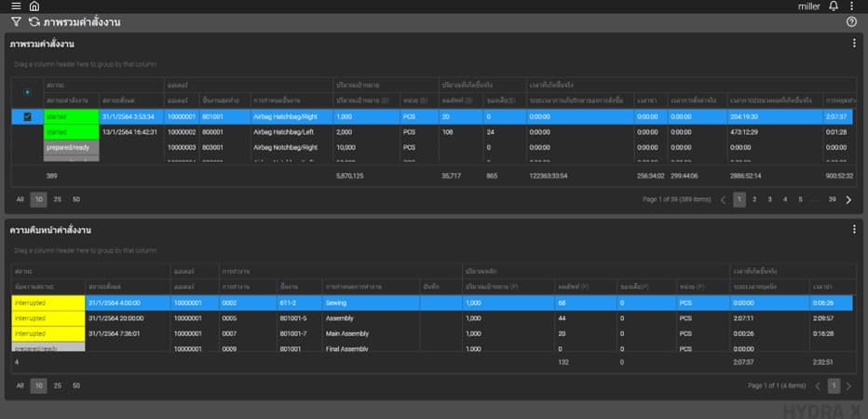Toggle the select-all checkbox in top grid header
Image resolution: width=868 pixels, height=419 pixels.
[x=28, y=92]
